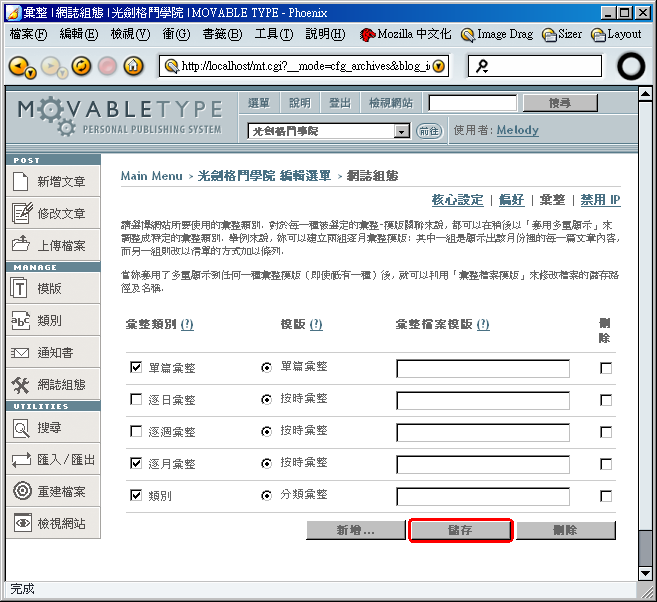This screenshot has height=602, width=657.
Task: Open the 書籤(B) Bookmarks menu
Action: pos(222,34)
